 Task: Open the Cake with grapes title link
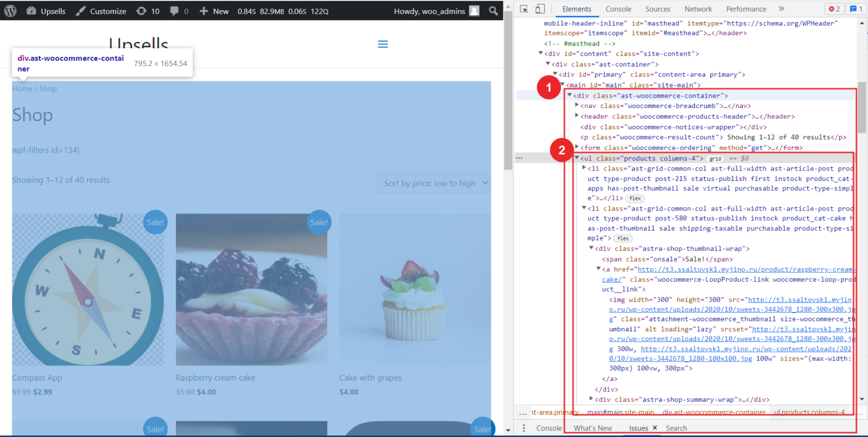tap(371, 378)
